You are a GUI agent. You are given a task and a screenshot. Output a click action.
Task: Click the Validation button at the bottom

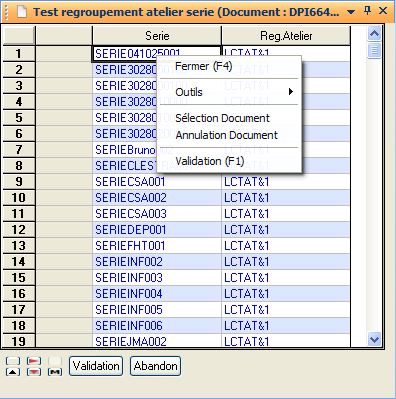click(x=96, y=366)
